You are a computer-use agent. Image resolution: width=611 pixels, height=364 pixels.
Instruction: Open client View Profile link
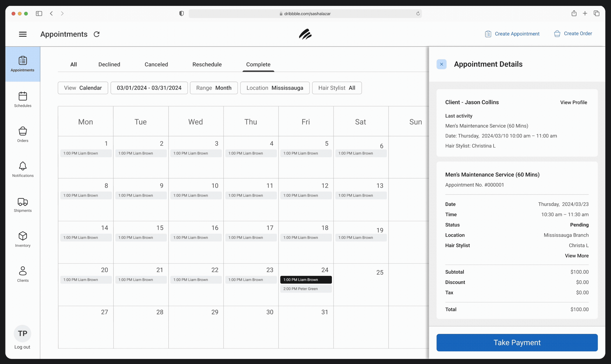pyautogui.click(x=573, y=103)
